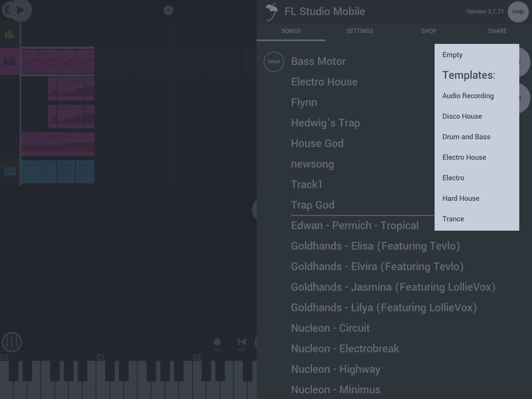Screen dimensions: 532x399
Task: Choose the Audio Recording template
Action: [477, 96]
